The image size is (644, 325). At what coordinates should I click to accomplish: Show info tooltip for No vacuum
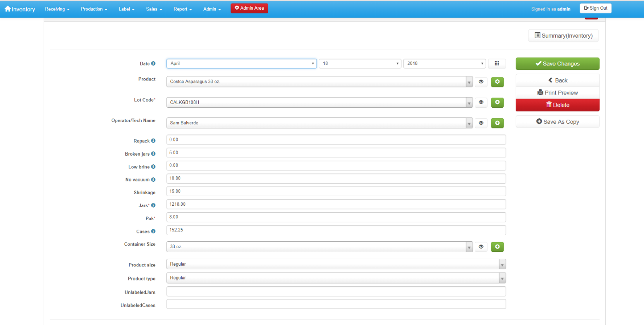pyautogui.click(x=153, y=180)
